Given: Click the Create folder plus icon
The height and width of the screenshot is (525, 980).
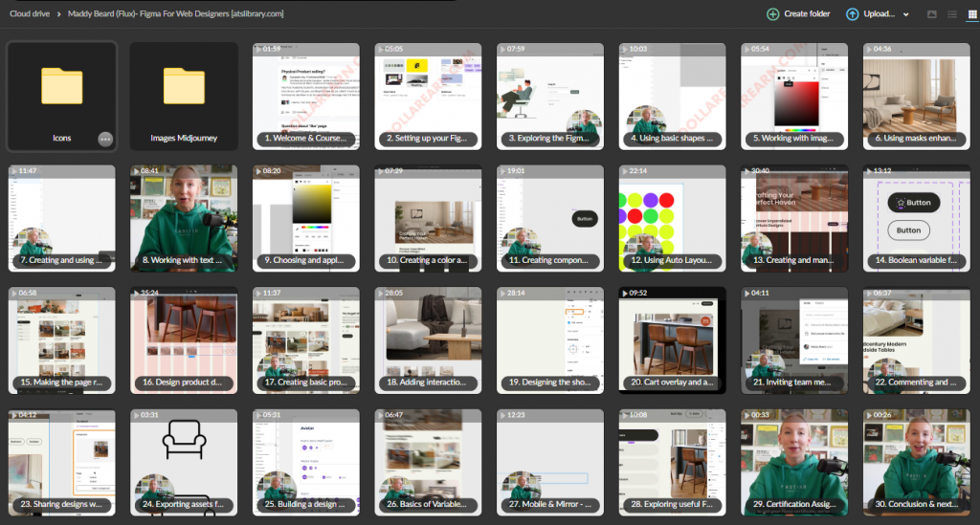Looking at the screenshot, I should point(773,13).
